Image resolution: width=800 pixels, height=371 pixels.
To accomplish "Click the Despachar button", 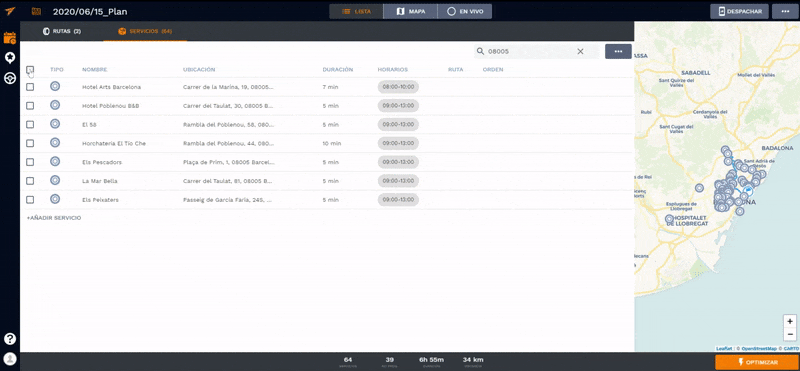I will (x=739, y=11).
